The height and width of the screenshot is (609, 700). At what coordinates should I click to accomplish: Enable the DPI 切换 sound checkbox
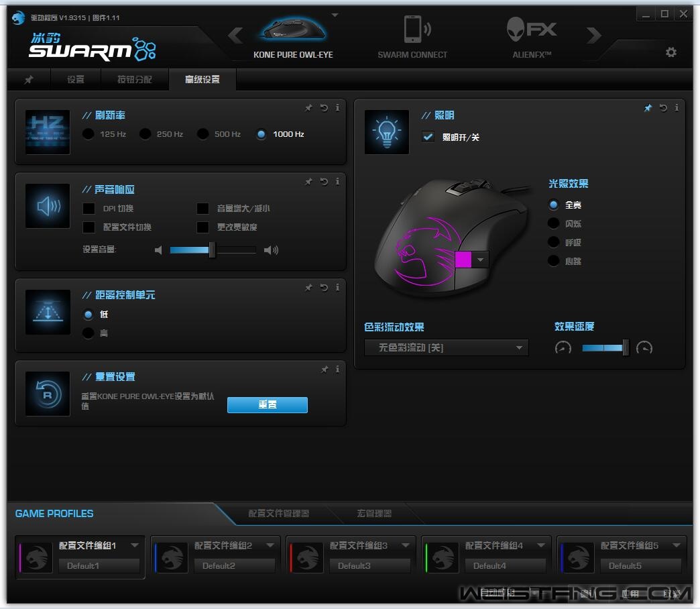(x=89, y=209)
